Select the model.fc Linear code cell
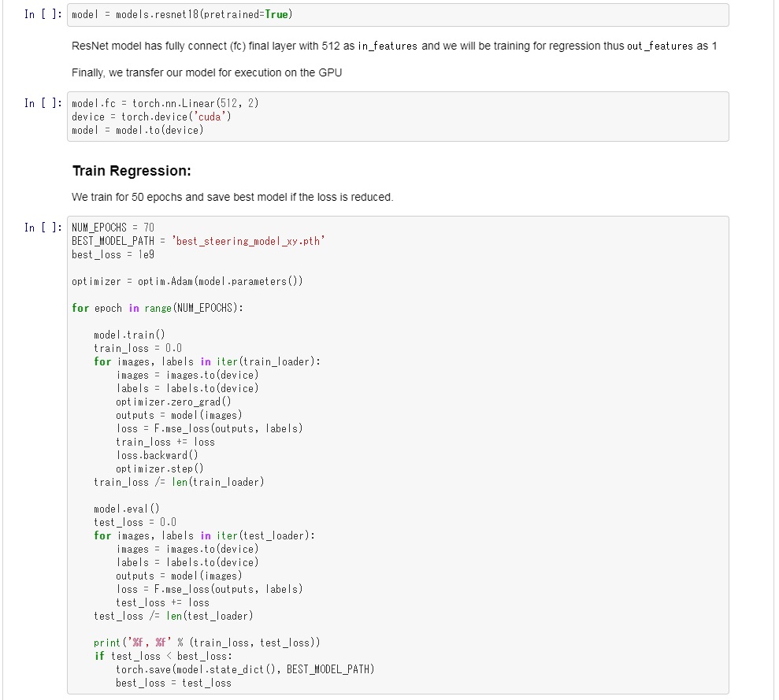The image size is (779, 700). 398,117
